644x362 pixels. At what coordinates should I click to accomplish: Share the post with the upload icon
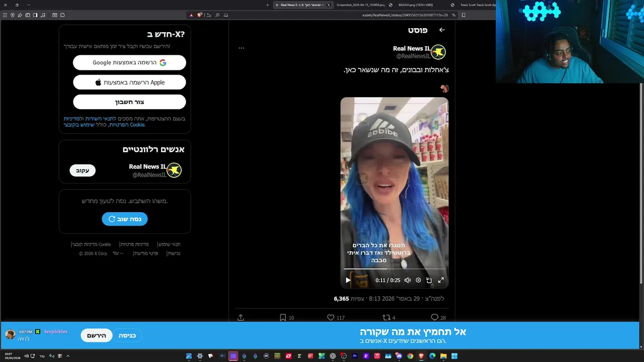click(x=240, y=317)
